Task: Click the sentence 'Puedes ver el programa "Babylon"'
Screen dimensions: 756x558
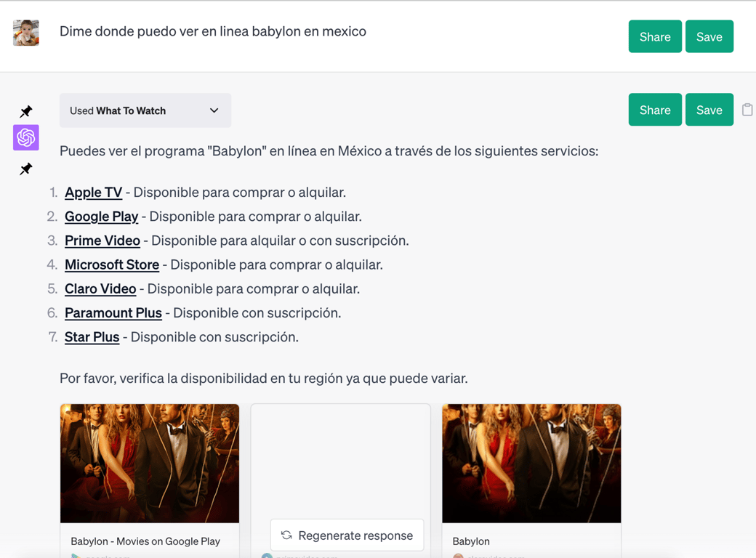Action: 163,151
